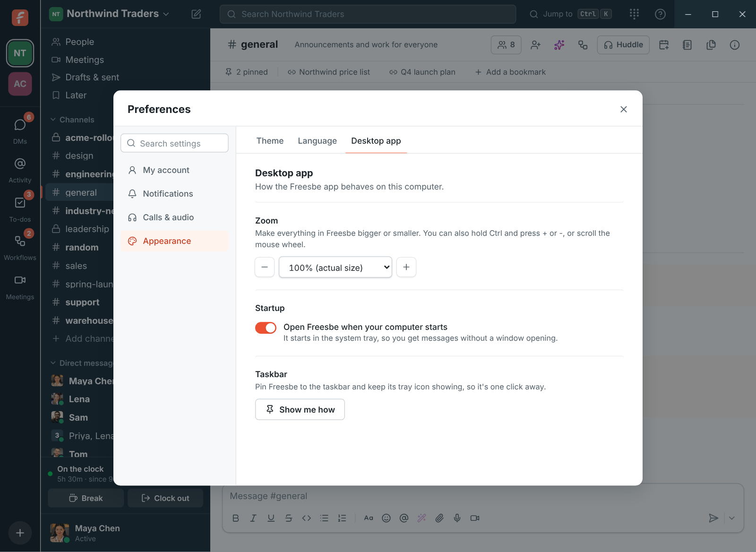Open the files copy icon in header
This screenshot has width=756, height=552.
point(711,45)
